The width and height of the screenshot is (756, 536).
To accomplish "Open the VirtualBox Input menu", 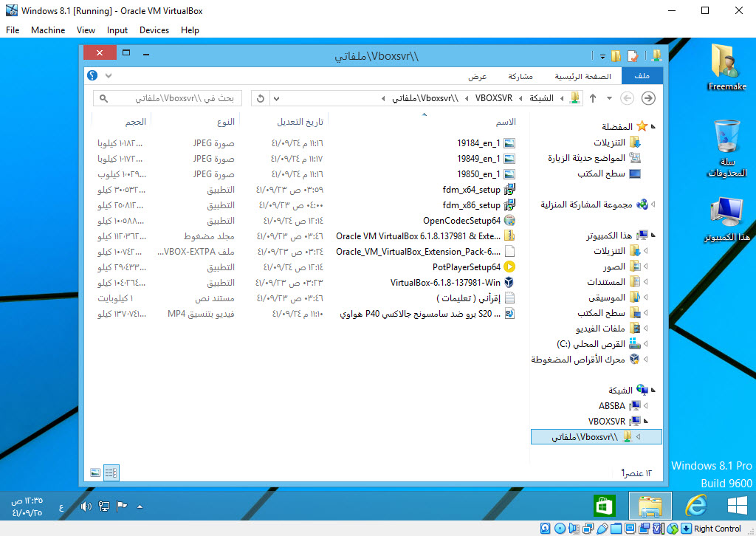I will pos(117,30).
